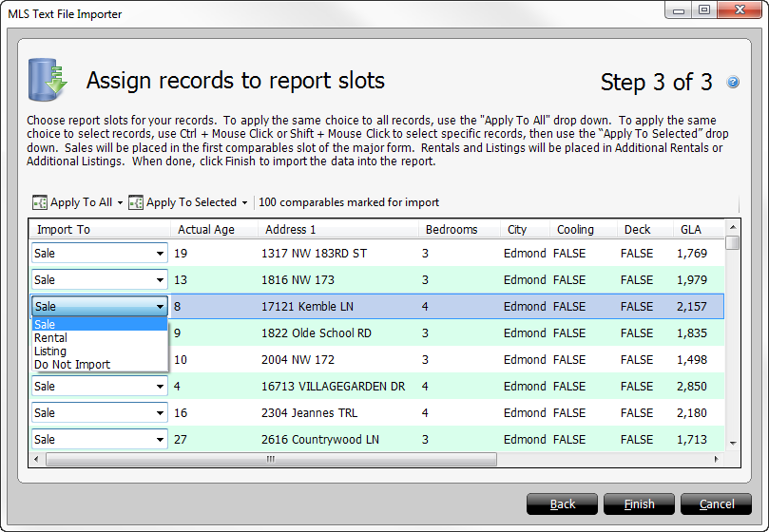Choose Rental from the open dropdown list

coord(51,338)
